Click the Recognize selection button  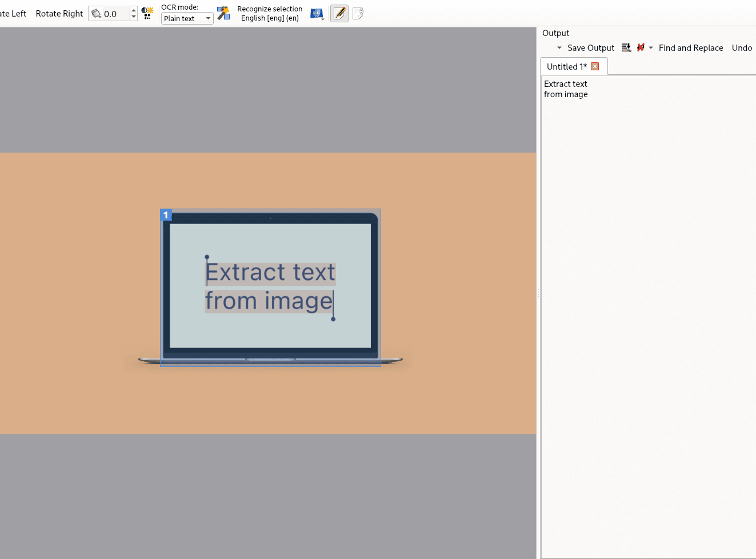pos(270,13)
